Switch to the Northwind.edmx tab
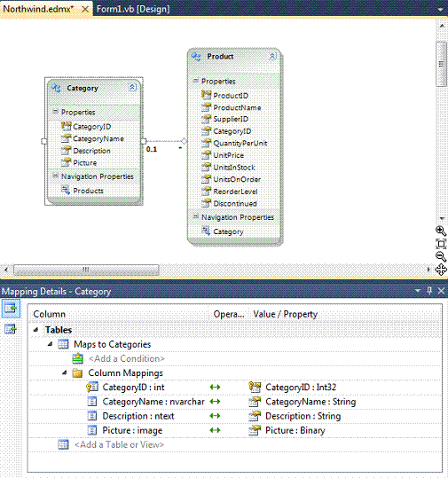 39,9
